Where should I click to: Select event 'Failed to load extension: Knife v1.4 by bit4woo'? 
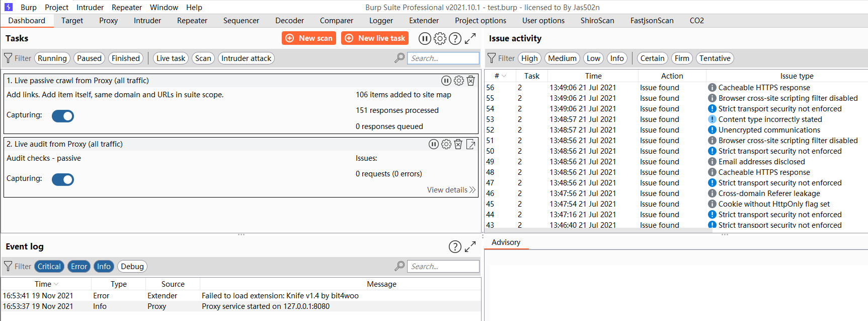(241, 296)
